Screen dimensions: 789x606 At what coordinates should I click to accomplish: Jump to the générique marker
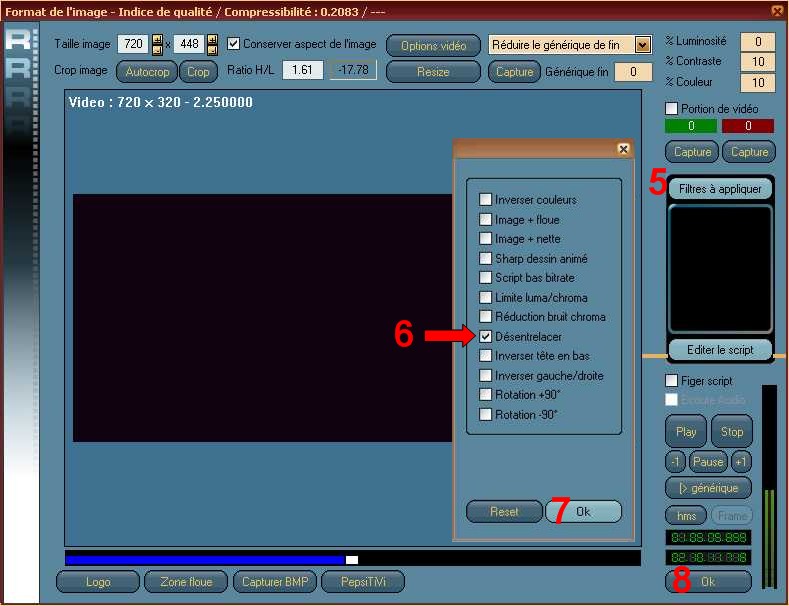point(708,488)
